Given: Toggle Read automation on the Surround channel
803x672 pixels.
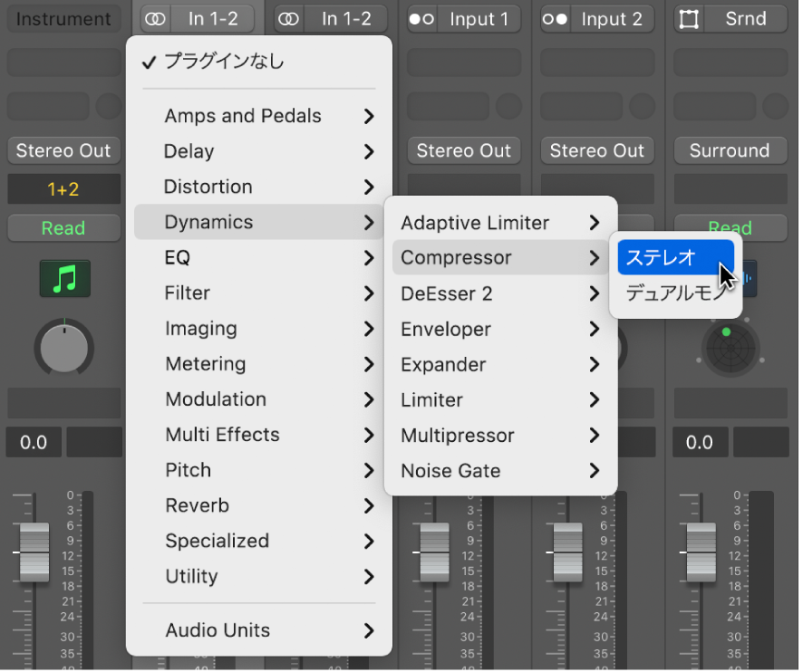Looking at the screenshot, I should pyautogui.click(x=730, y=228).
